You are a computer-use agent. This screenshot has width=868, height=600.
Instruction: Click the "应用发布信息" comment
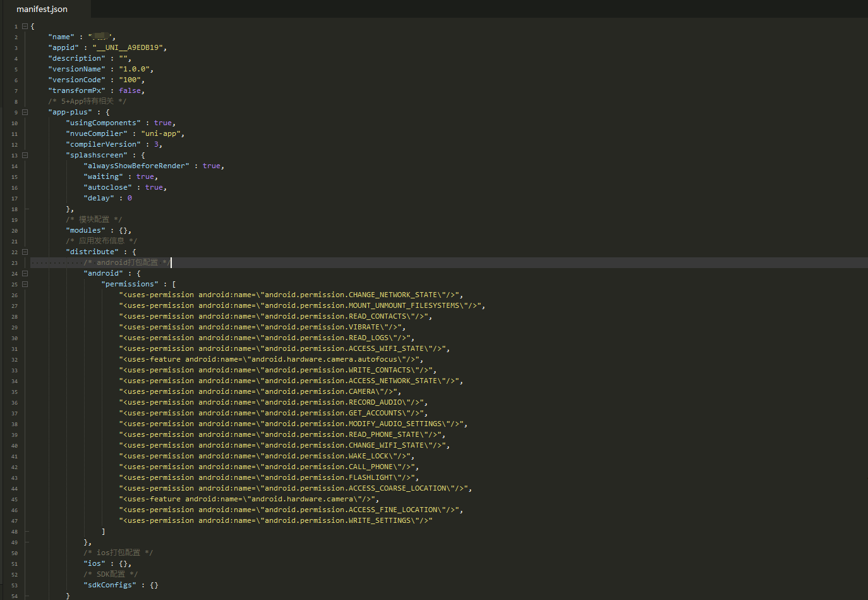pyautogui.click(x=101, y=241)
